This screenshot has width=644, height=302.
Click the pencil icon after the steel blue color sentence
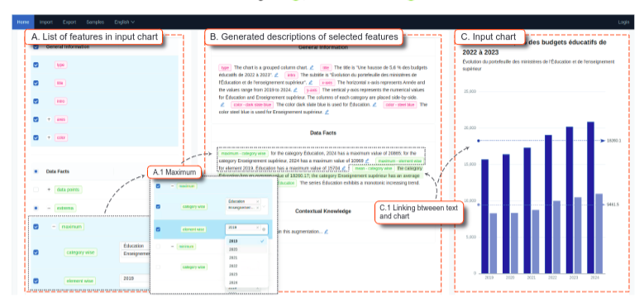pyautogui.click(x=327, y=113)
